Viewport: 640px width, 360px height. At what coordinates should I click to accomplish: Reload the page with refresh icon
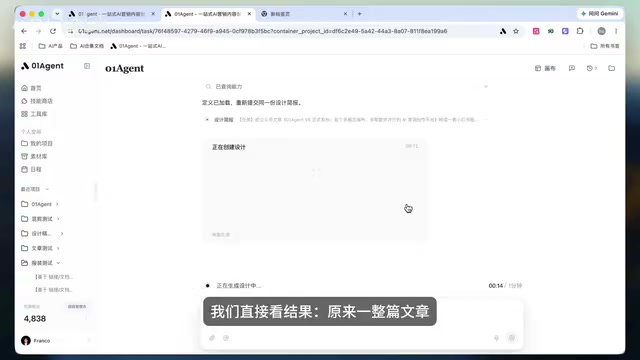pyautogui.click(x=53, y=31)
